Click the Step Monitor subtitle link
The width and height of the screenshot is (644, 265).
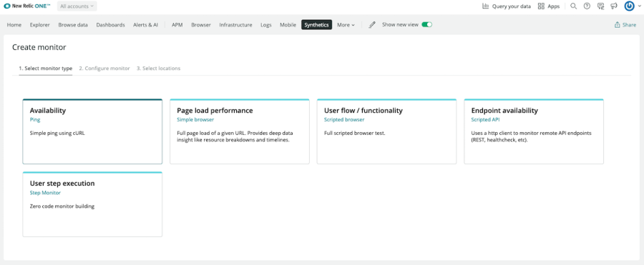(45, 193)
